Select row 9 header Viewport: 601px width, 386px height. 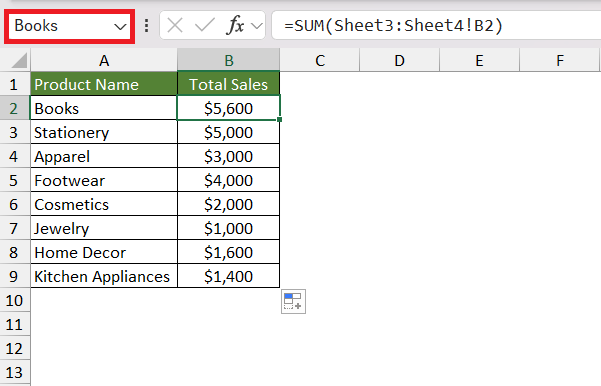pyautogui.click(x=15, y=276)
